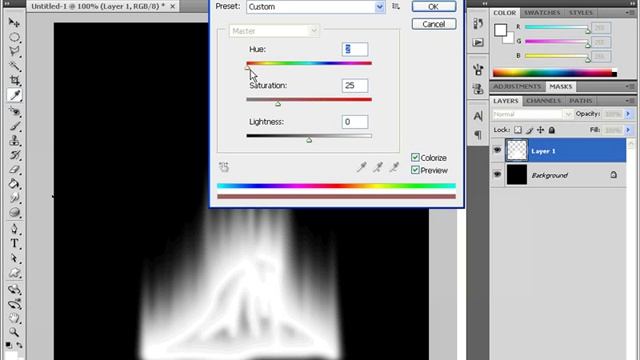The width and height of the screenshot is (640, 360).
Task: Click the Lightness slider handle
Action: click(x=309, y=140)
